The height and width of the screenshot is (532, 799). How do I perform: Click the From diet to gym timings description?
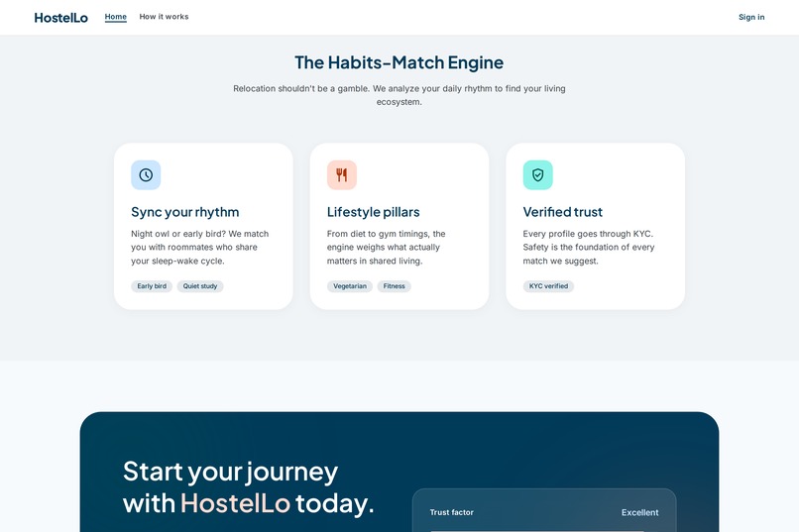point(387,248)
